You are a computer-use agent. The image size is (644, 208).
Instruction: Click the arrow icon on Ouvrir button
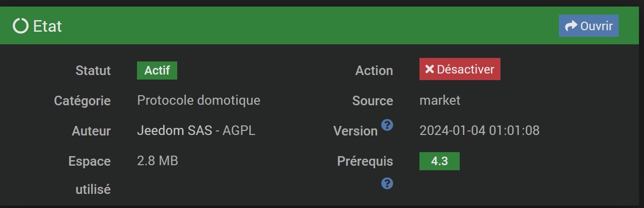click(x=571, y=26)
